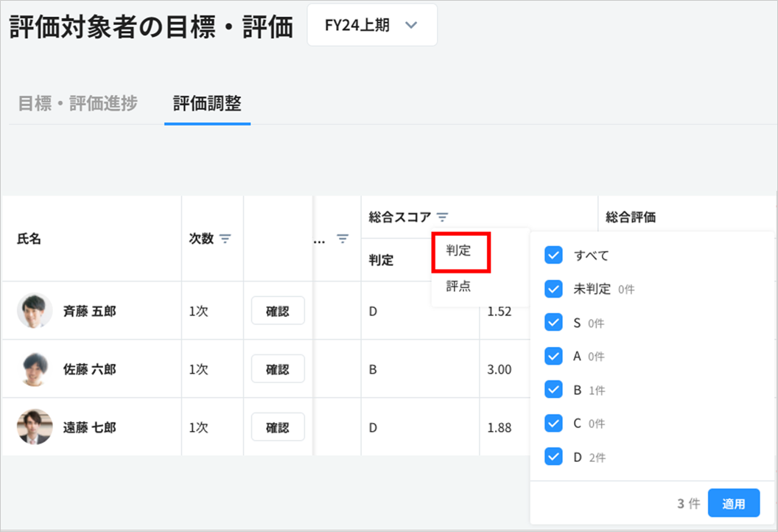Click the filter icon next to the truncated column
Image resolution: width=778 pixels, height=532 pixels.
[x=343, y=239]
